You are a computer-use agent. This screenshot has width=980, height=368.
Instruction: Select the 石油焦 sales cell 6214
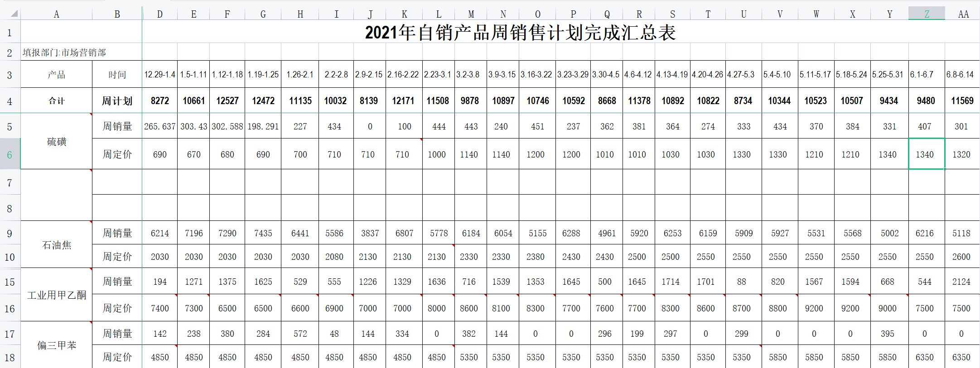(160, 233)
